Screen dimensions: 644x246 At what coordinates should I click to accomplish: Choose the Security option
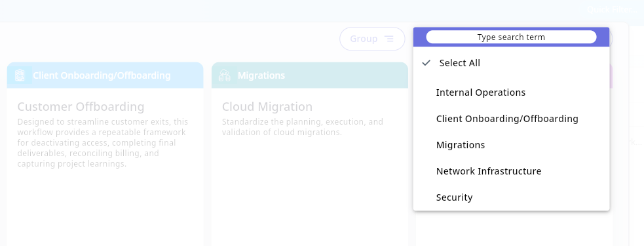512,197
